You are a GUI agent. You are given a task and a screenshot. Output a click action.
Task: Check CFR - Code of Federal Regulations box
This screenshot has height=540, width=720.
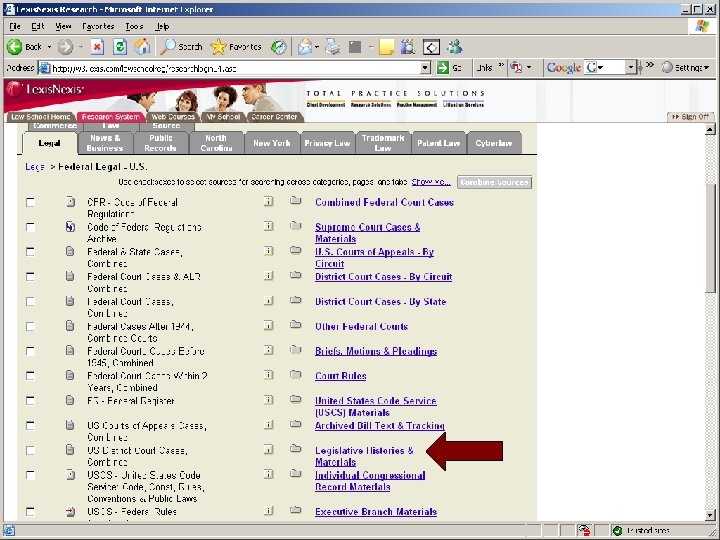click(x=30, y=202)
